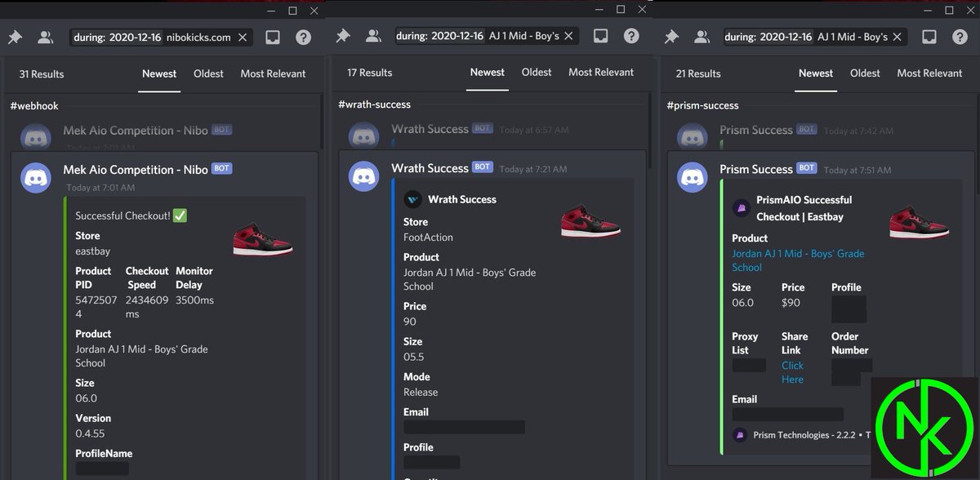The height and width of the screenshot is (480, 980).
Task: Open the #webhook channel heading
Action: click(34, 106)
